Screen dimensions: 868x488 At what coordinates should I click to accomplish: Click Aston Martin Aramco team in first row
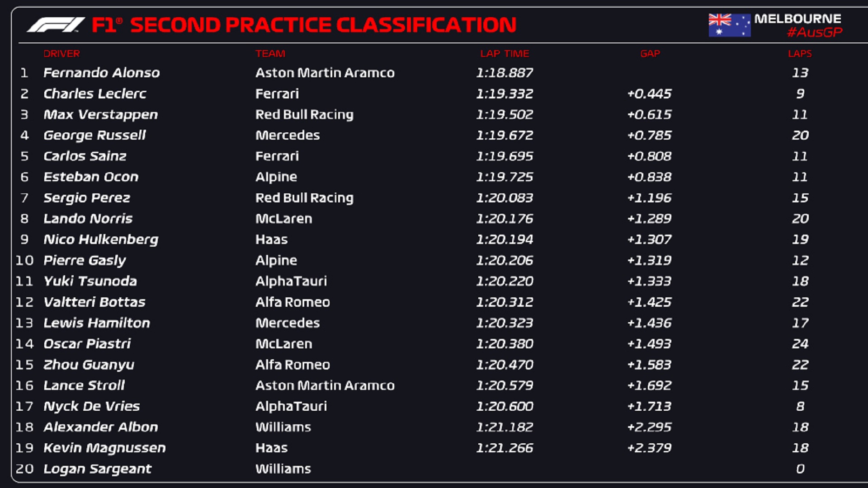click(x=325, y=73)
